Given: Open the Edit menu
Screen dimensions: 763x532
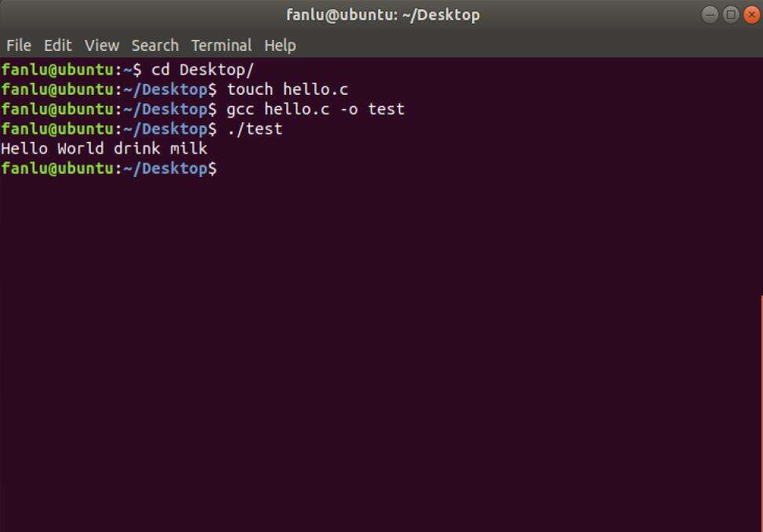Looking at the screenshot, I should click(x=56, y=45).
